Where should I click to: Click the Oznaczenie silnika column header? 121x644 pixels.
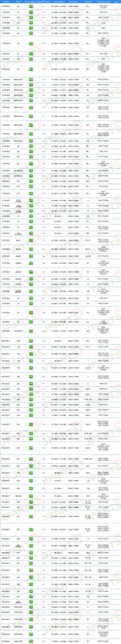click(103, 2)
